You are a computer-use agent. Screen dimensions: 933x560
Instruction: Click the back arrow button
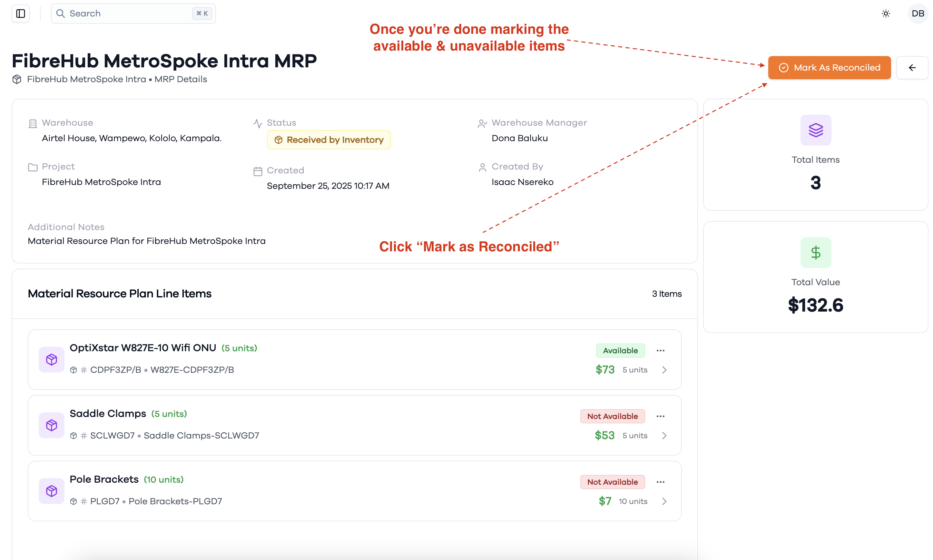[x=912, y=68]
